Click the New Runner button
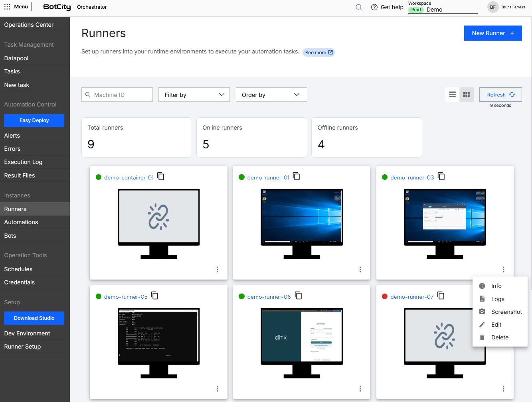532x402 pixels. point(493,33)
